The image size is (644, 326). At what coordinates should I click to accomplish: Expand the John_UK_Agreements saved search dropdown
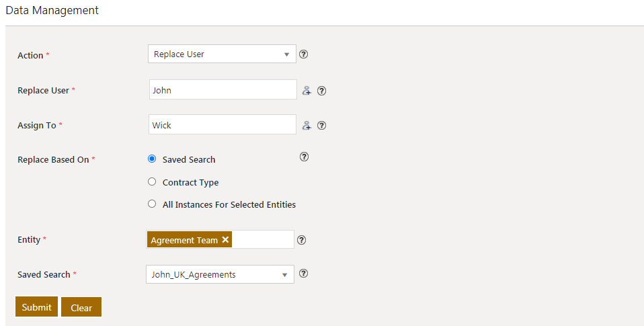pos(220,274)
